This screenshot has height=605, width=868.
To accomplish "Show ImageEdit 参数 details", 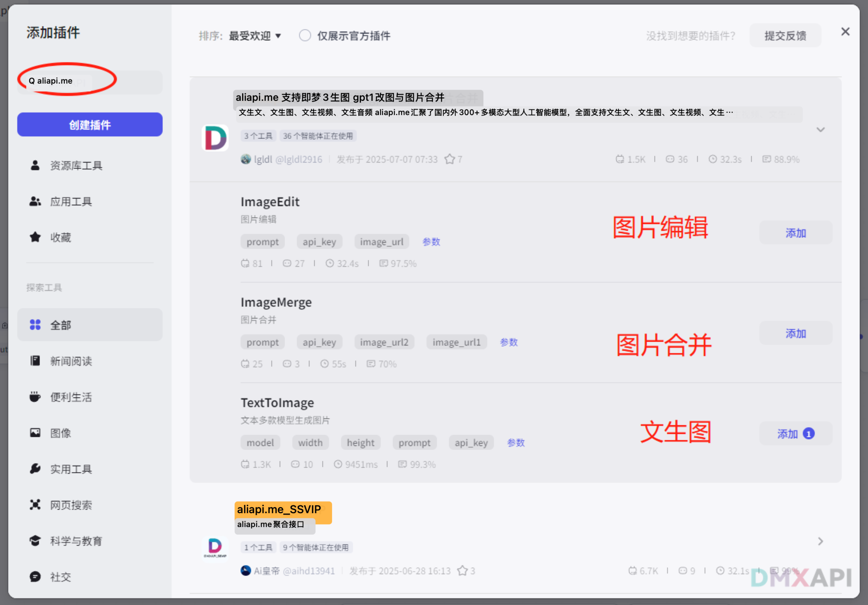I will coord(431,242).
